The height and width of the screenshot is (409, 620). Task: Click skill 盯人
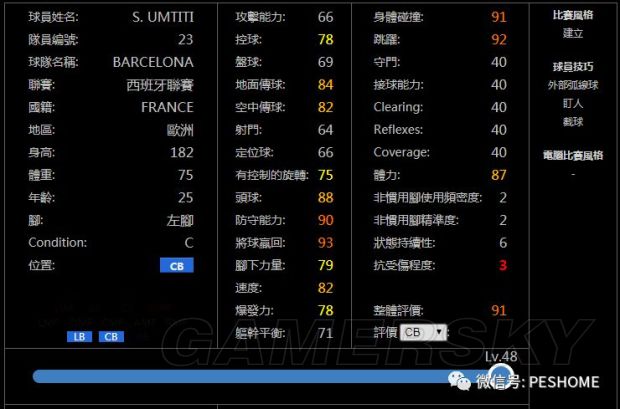573,103
